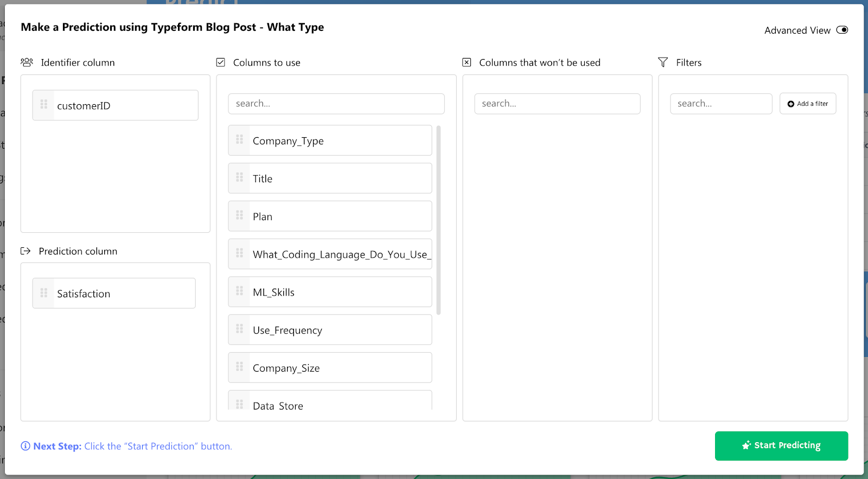The image size is (868, 479).
Task: Click the Next Step hint text
Action: click(132, 446)
